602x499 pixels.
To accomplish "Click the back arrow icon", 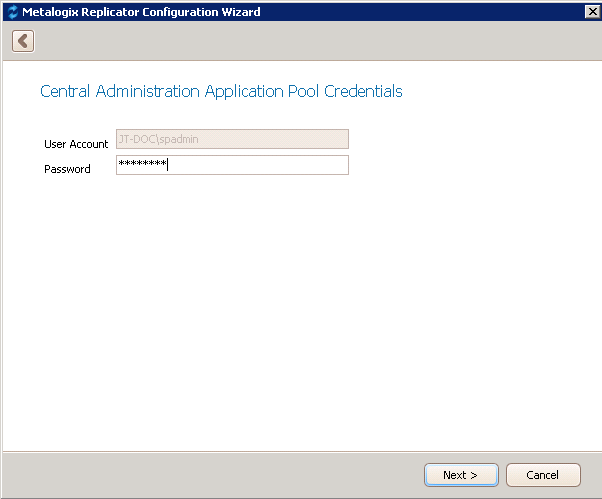I will (23, 41).
